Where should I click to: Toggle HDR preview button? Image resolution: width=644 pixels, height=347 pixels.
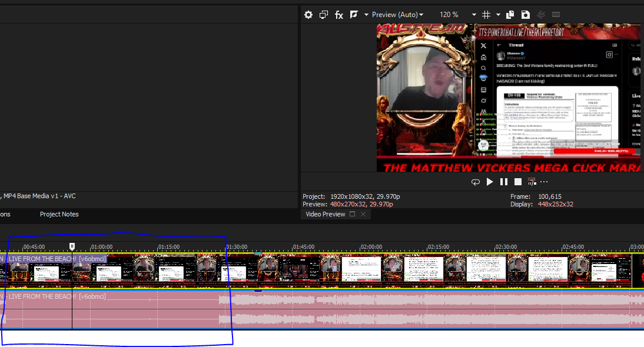[556, 15]
